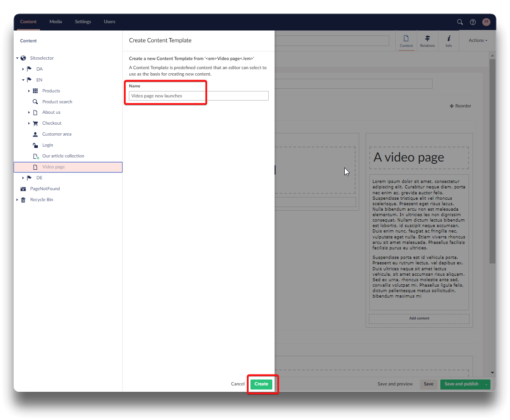Viewport: 510px width, 420px height.
Task: Open the Save and publish dropdown arrow
Action: (486, 384)
